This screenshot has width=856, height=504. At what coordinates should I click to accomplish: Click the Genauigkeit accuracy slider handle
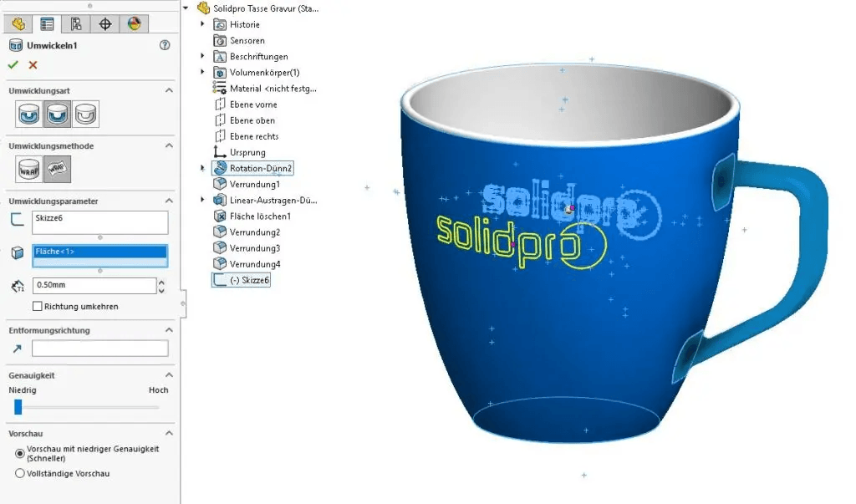pos(18,407)
